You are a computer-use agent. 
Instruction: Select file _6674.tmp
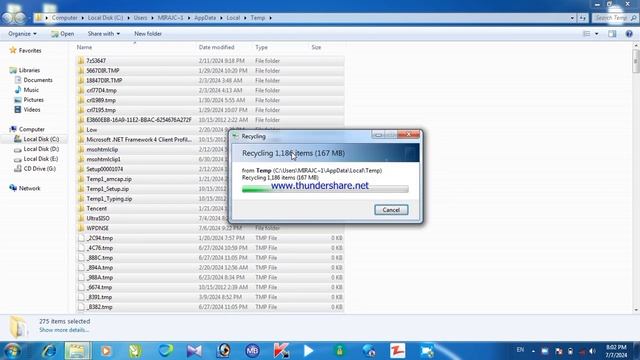coord(100,287)
